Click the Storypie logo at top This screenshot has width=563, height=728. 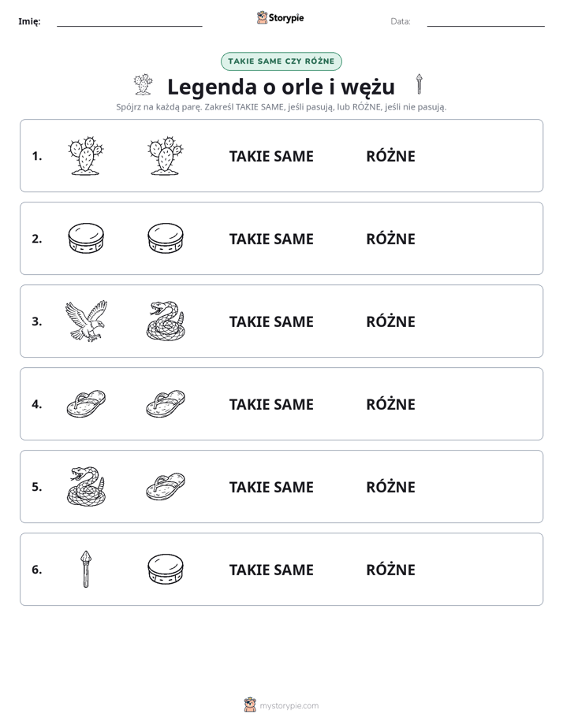tap(280, 17)
